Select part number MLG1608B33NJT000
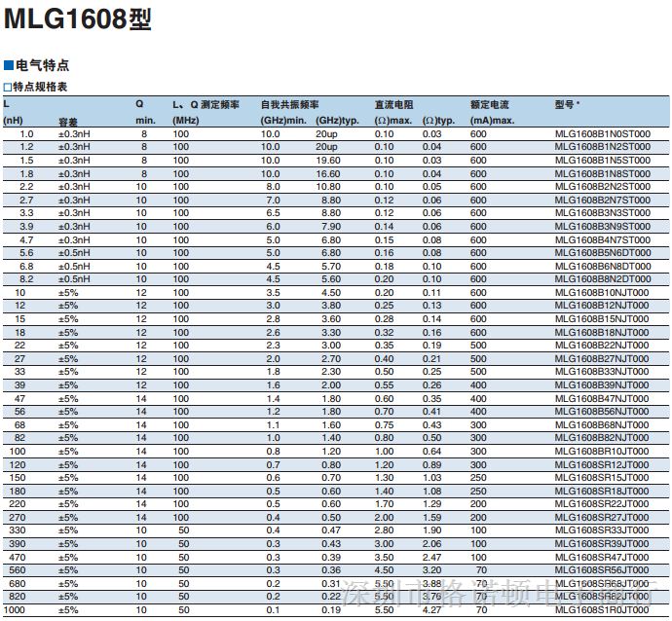This screenshot has height=621, width=672. (602, 372)
